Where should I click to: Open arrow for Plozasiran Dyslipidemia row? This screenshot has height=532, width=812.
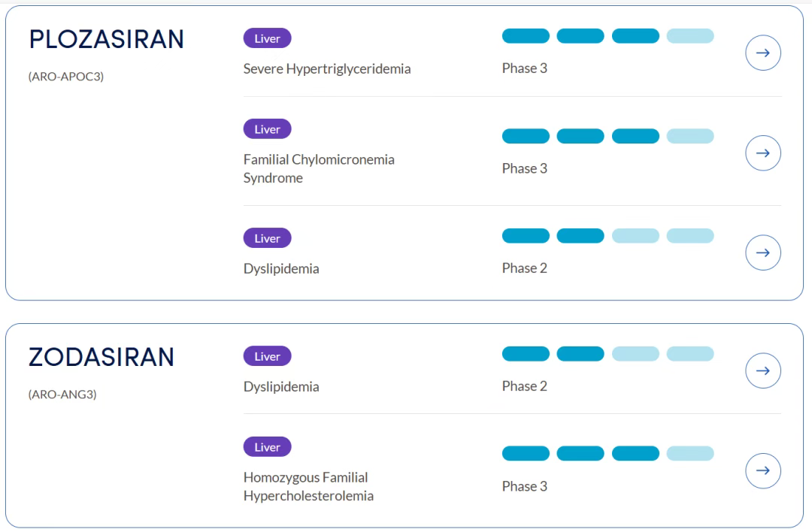pos(762,252)
